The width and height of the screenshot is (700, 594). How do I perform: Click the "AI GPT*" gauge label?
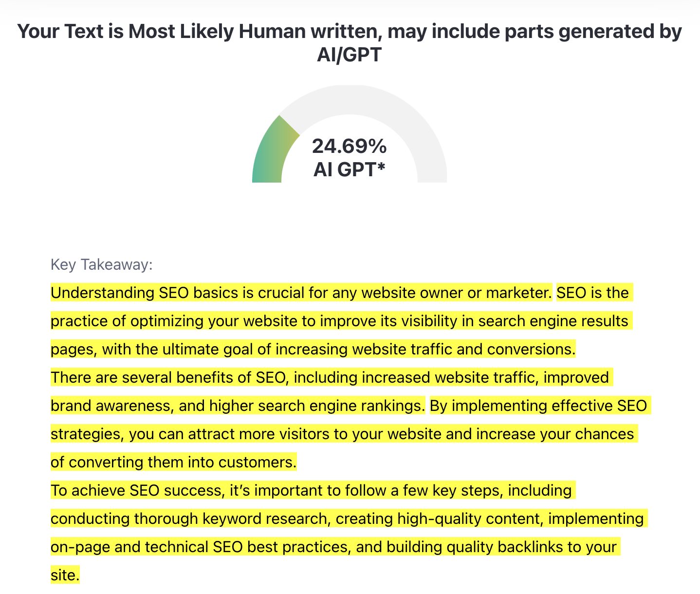click(349, 169)
